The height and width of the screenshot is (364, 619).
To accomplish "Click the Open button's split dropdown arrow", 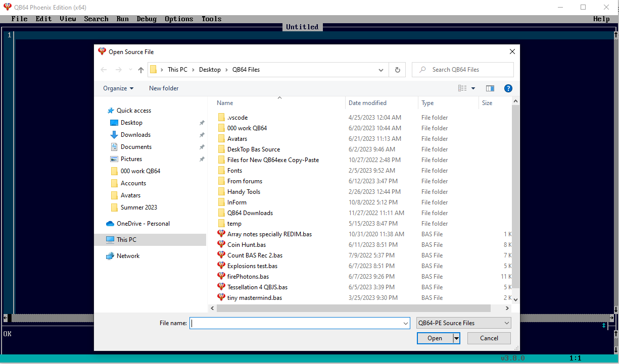I will pos(456,338).
